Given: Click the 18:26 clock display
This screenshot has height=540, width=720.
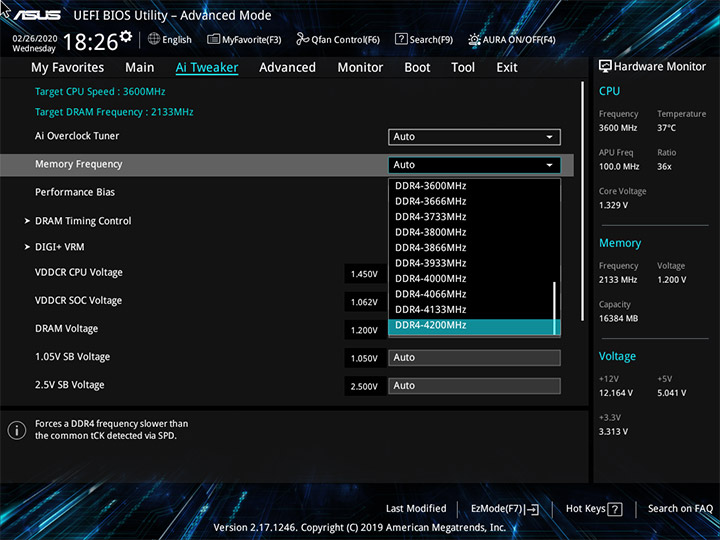Looking at the screenshot, I should [90, 42].
